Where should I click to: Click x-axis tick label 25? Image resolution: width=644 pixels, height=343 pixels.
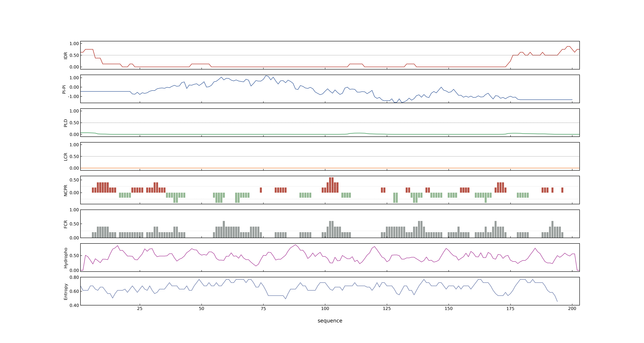coord(140,309)
